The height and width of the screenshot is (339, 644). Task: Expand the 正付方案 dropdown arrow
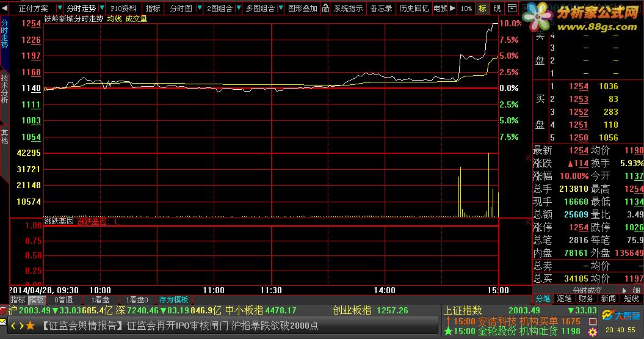60,8
